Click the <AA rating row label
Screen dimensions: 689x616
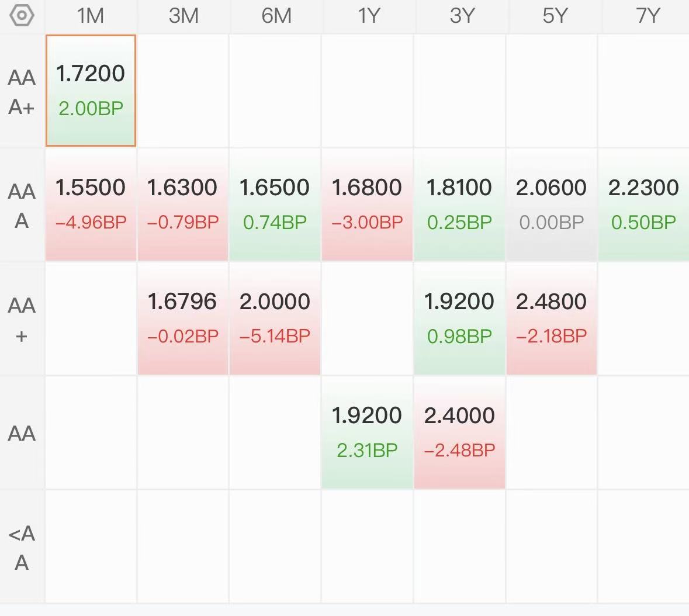tap(22, 548)
